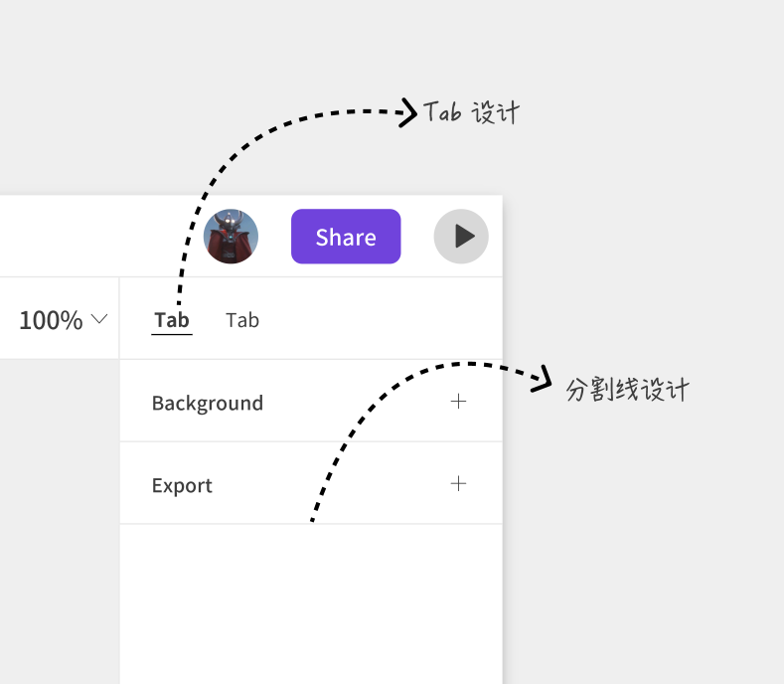Click the 100% zoom level value
The width and height of the screenshot is (784, 684).
(x=51, y=320)
